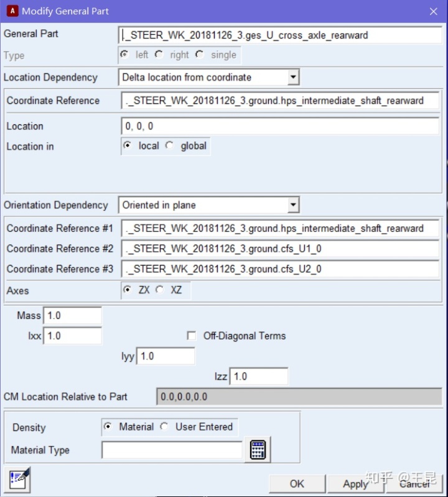Click the Apply button

pyautogui.click(x=355, y=483)
